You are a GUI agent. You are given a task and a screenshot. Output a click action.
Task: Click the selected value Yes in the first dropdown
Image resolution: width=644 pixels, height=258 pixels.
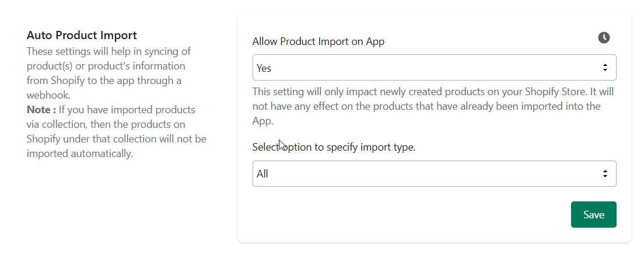tap(264, 68)
